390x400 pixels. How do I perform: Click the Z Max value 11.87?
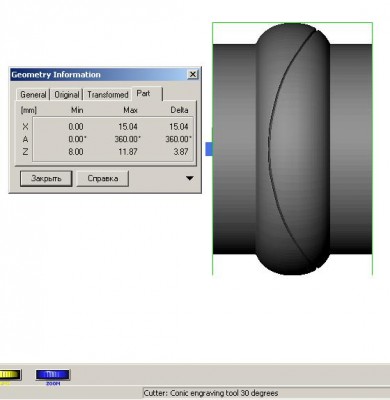pyautogui.click(x=128, y=152)
